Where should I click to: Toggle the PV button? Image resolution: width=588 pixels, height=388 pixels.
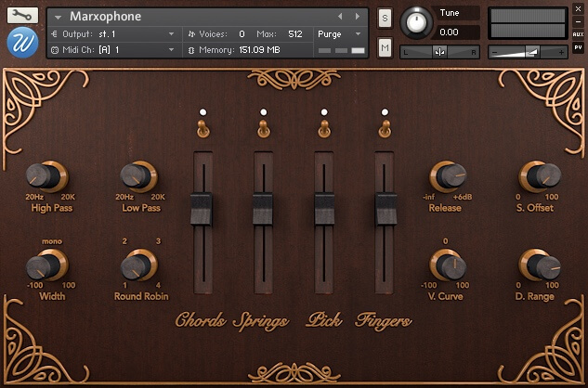click(578, 47)
